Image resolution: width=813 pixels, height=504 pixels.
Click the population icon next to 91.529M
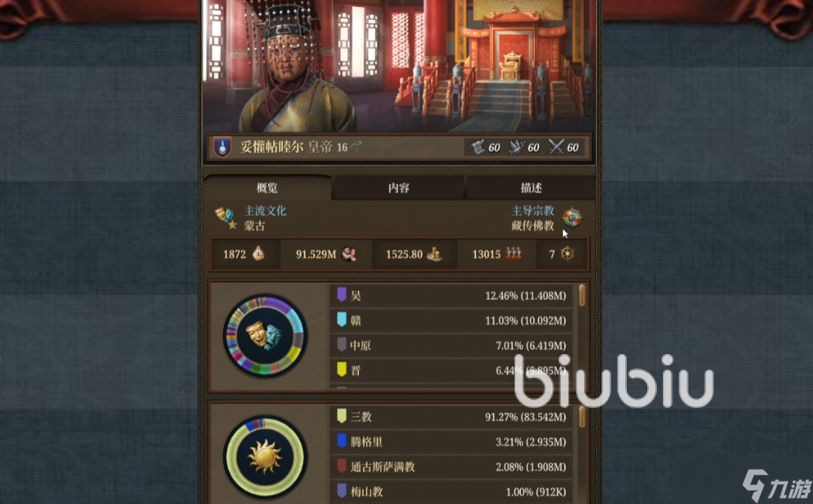(349, 254)
